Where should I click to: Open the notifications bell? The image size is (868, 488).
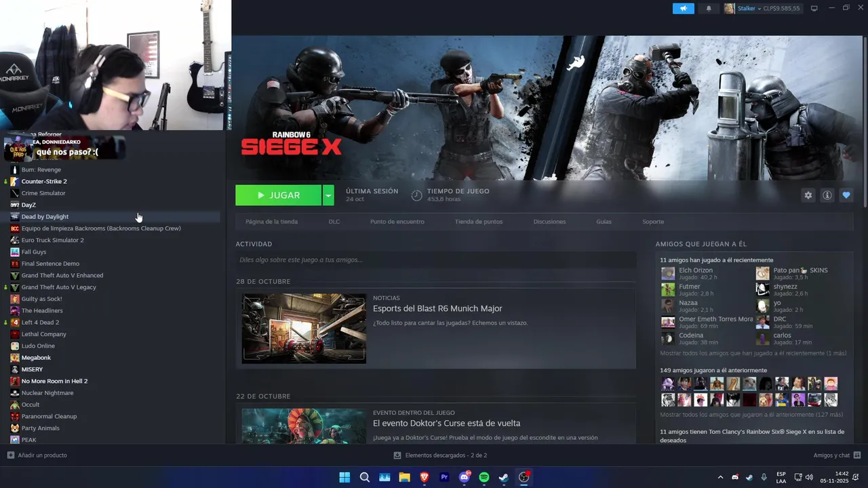pyautogui.click(x=709, y=9)
